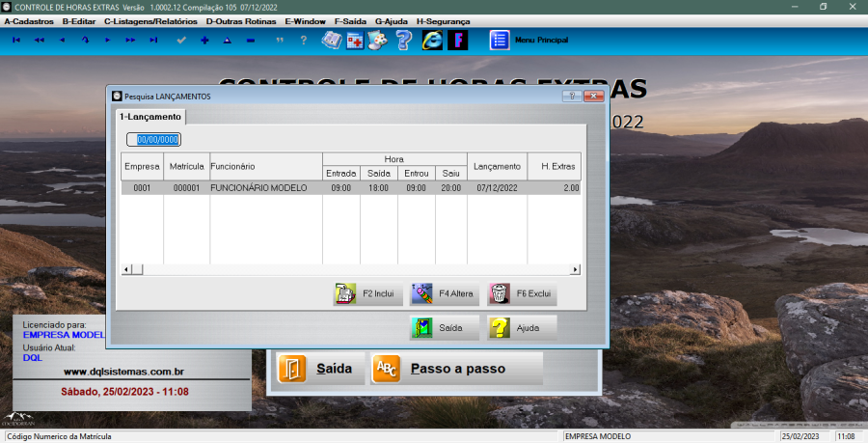868x443 pixels.
Task: Click the Passo a passo button
Action: click(456, 369)
